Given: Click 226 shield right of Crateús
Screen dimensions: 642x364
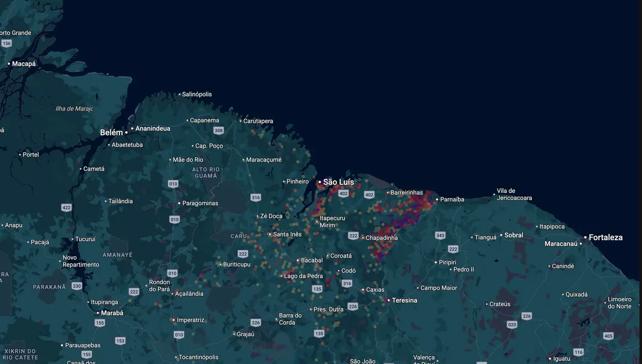Looking at the screenshot, I should click(527, 316).
